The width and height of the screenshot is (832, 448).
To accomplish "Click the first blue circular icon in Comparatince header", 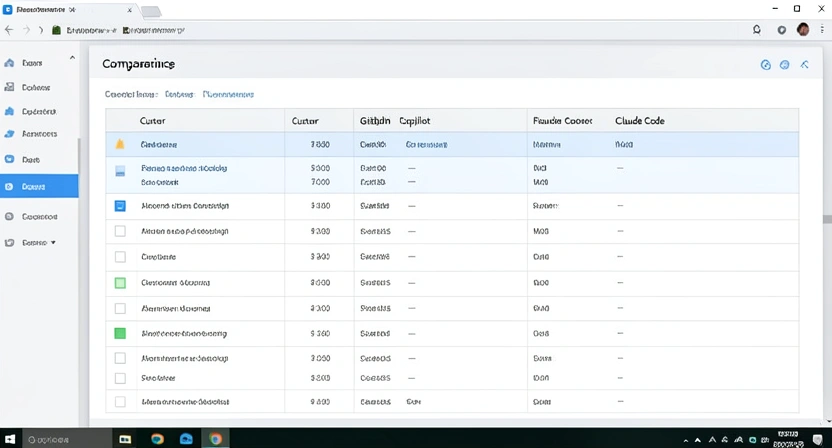I will click(x=766, y=65).
